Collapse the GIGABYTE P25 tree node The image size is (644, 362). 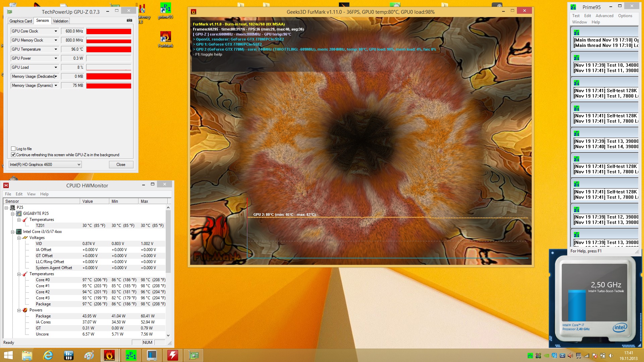coord(13,214)
